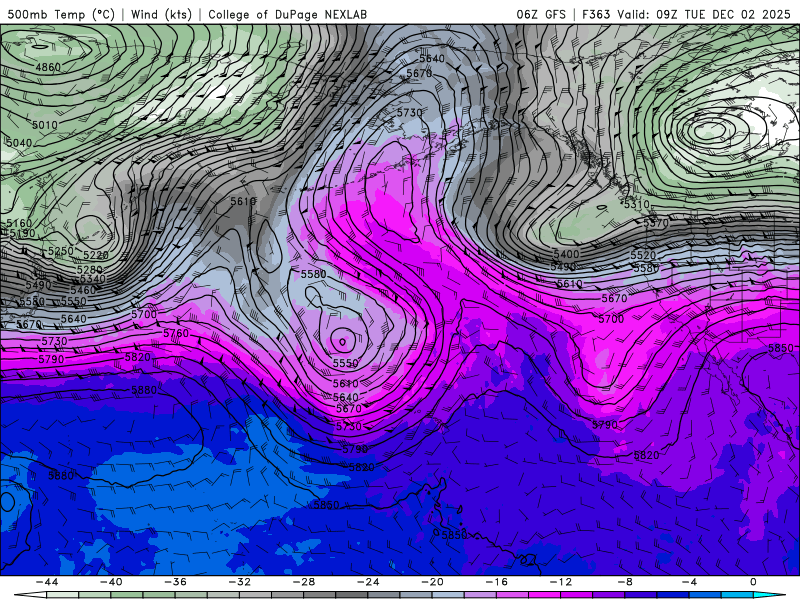Screen dimensions: 800x600
Task: Click the 5010 contour label
Action: pyautogui.click(x=45, y=125)
